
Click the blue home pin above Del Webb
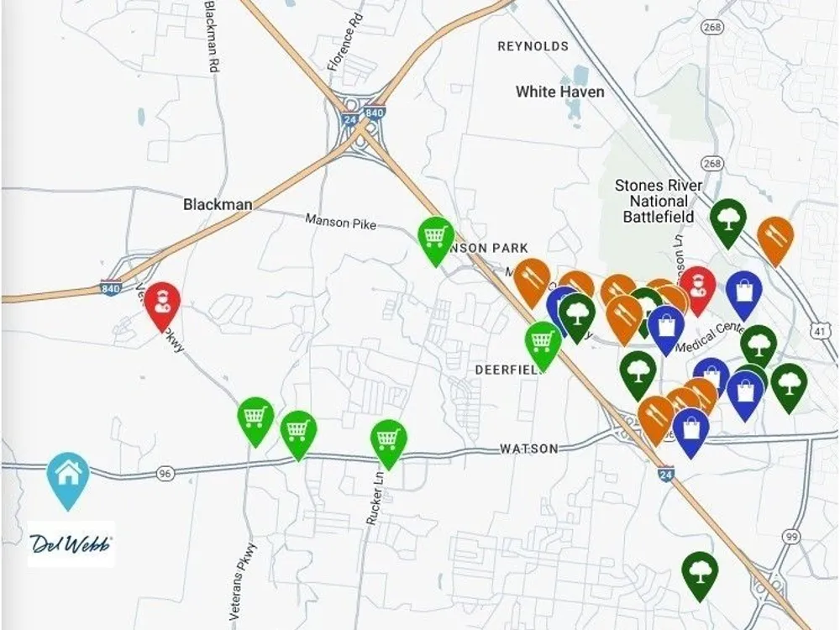pyautogui.click(x=68, y=481)
